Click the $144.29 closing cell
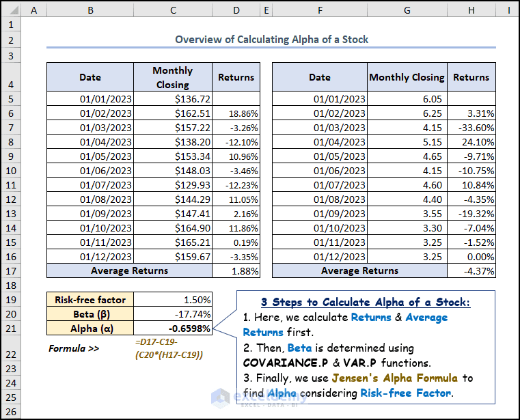The image size is (520, 420). [173, 199]
